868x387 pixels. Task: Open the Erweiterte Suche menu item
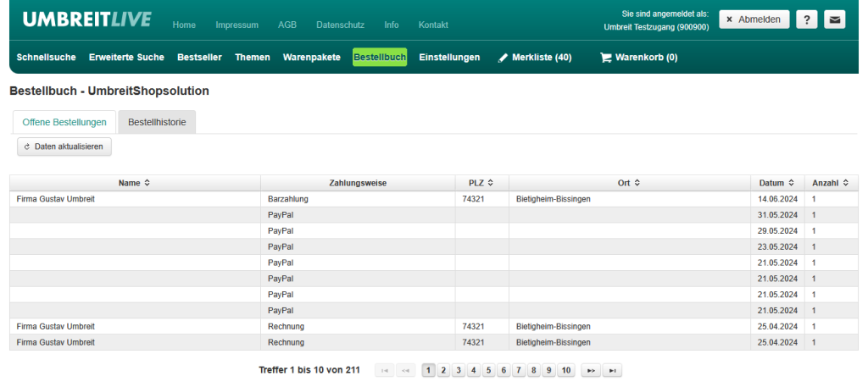[x=126, y=58]
